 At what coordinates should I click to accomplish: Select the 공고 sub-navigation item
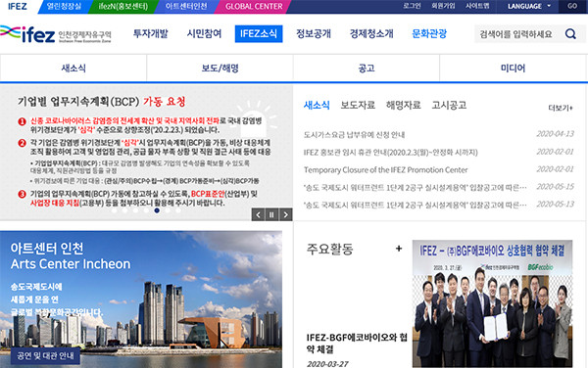[367, 69]
